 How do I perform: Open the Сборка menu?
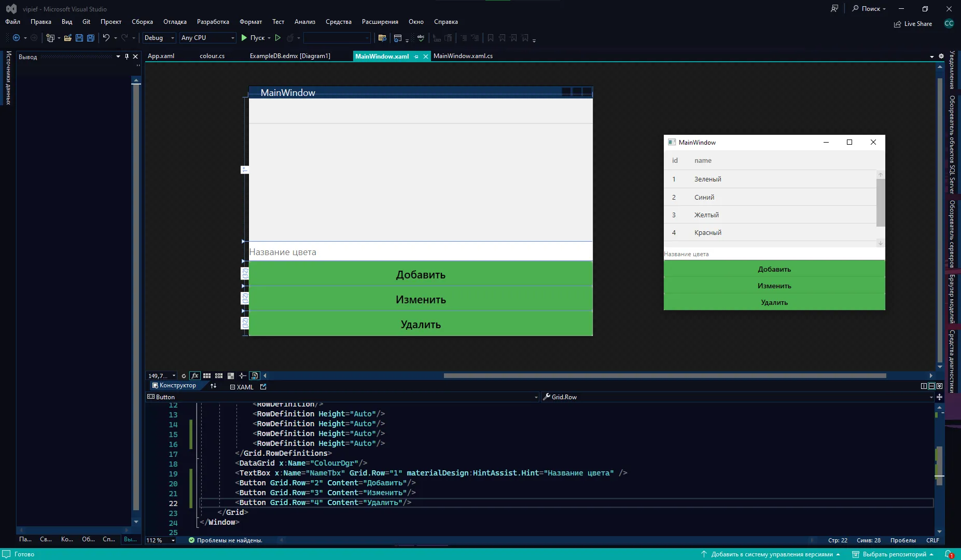click(142, 22)
